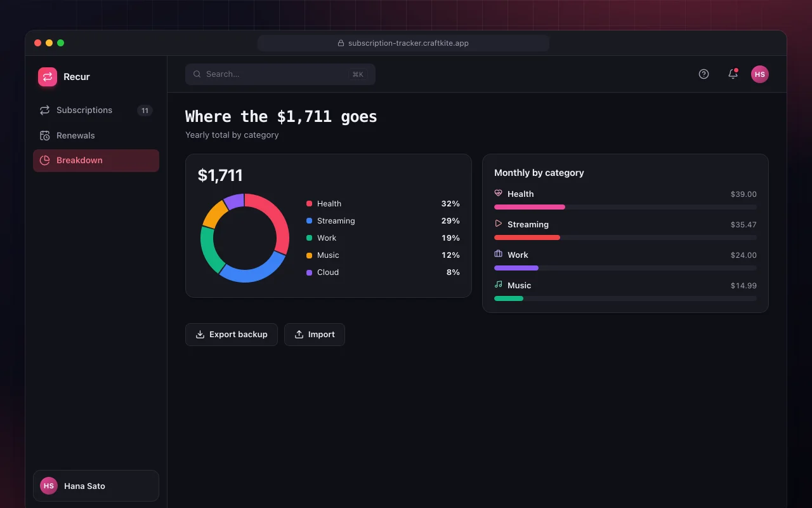The height and width of the screenshot is (508, 812).
Task: Click the address bar URL subscription-tracker.craftkite.app
Action: [x=409, y=43]
